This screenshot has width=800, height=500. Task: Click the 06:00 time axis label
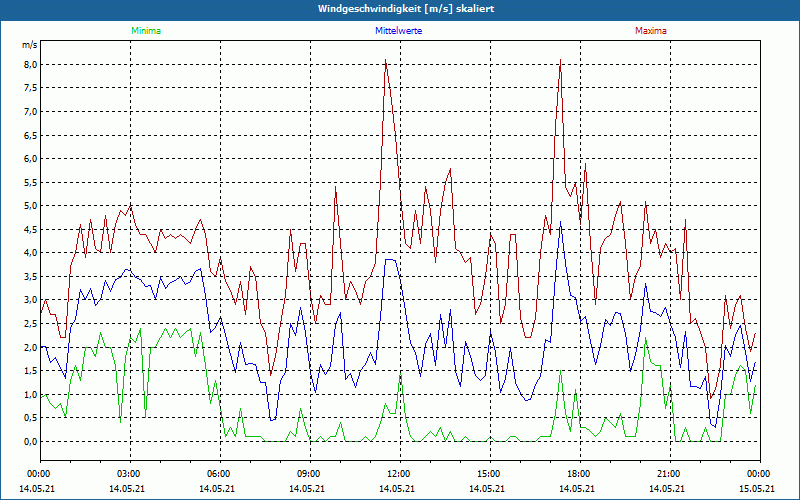(218, 474)
